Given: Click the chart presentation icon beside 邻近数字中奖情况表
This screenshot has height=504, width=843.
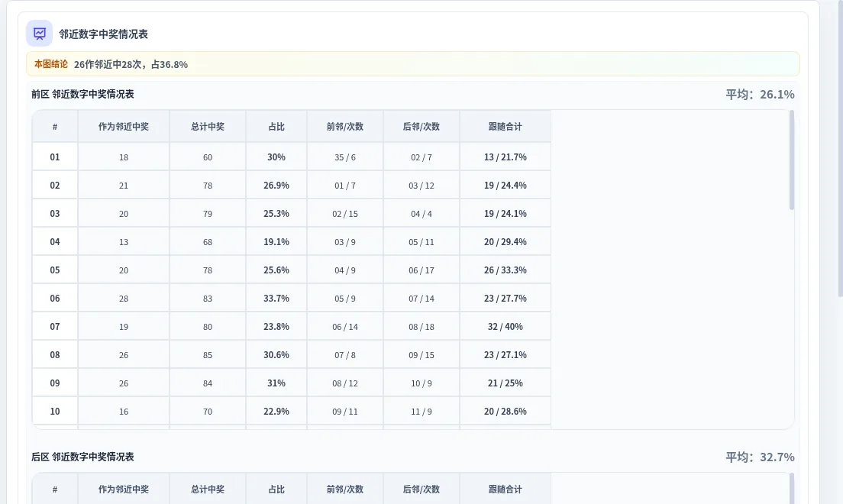Looking at the screenshot, I should coord(39,34).
